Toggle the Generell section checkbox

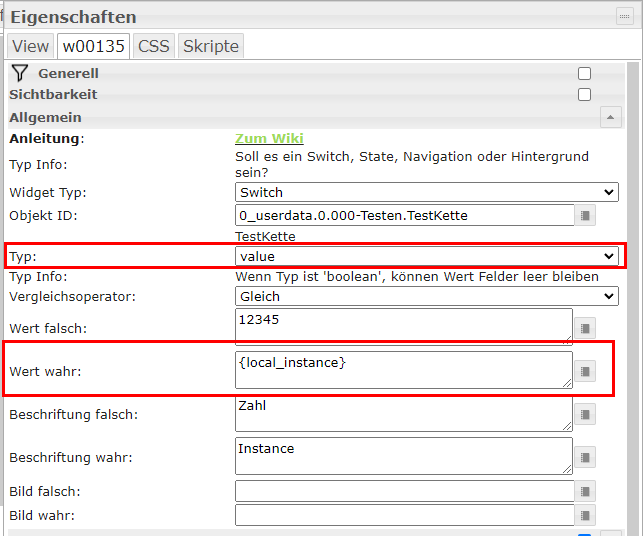(x=584, y=73)
